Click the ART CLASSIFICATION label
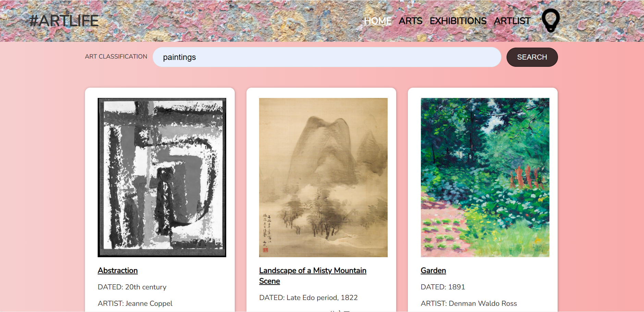Viewport: 644px width, 312px height. (116, 56)
